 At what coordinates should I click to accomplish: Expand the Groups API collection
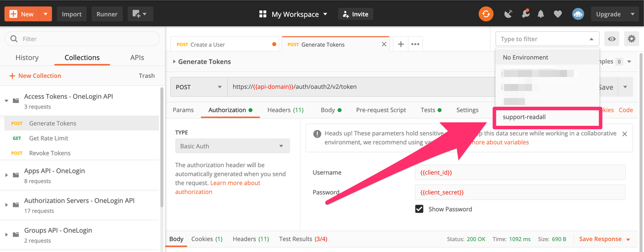click(x=6, y=234)
